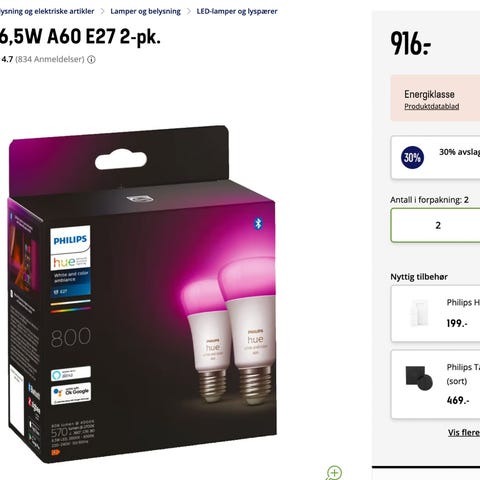
Task: Click the zoom-in magnifier icon below the image
Action: tap(334, 473)
